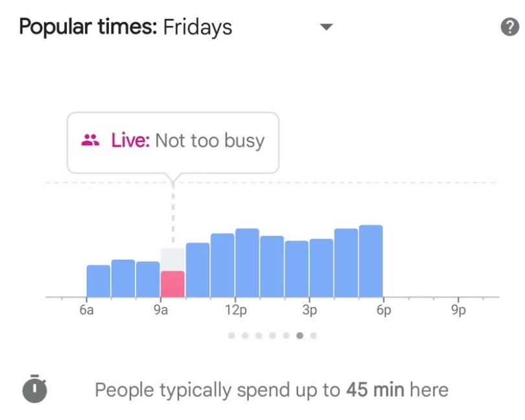Open the help question mark icon
Viewport: 525px width, 420px height.
(509, 27)
